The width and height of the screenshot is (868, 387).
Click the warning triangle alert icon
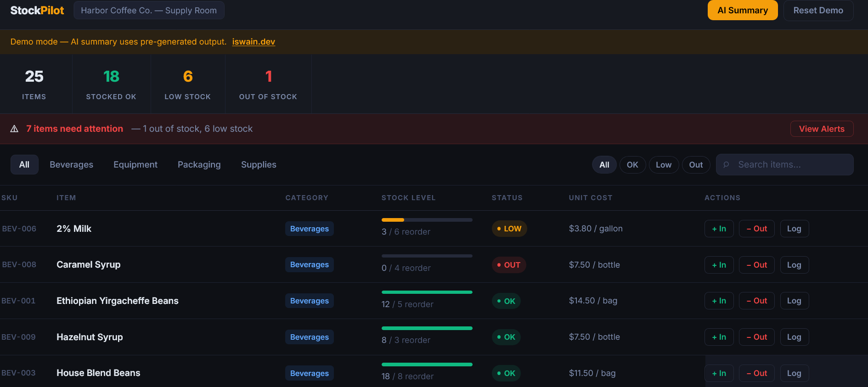point(15,129)
